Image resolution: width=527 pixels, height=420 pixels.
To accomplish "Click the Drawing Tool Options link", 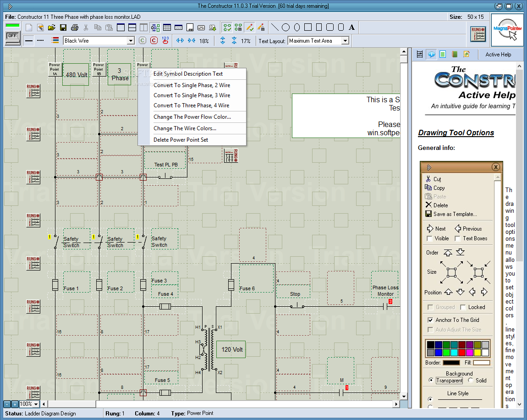I will pos(456,133).
